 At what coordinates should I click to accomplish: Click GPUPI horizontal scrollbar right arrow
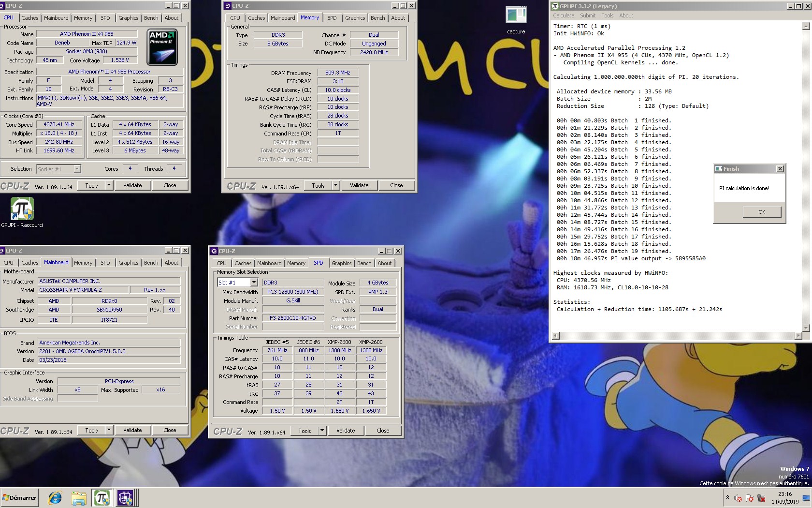798,336
